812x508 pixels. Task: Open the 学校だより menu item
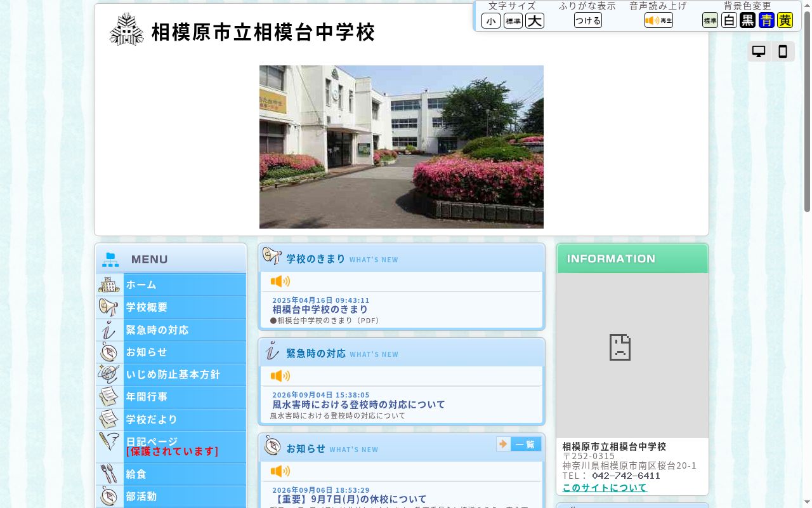coord(185,419)
